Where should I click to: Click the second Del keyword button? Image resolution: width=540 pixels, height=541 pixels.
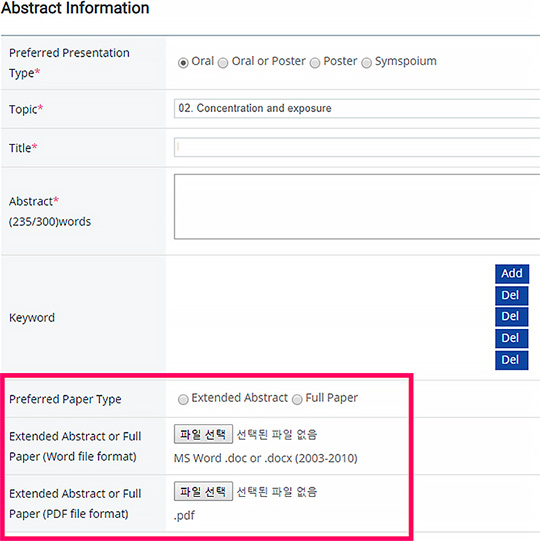tap(512, 317)
